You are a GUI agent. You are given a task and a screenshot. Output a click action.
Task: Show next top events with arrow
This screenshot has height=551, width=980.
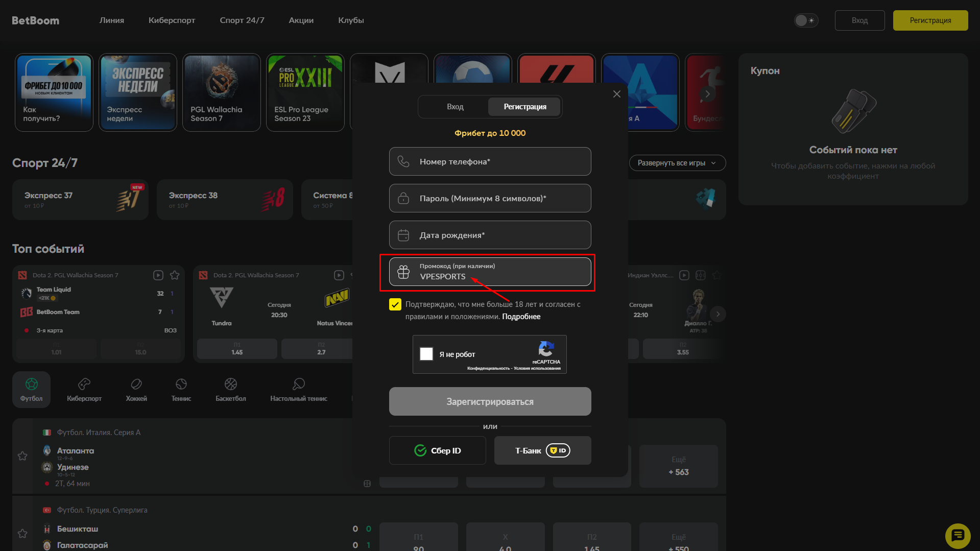click(x=718, y=314)
